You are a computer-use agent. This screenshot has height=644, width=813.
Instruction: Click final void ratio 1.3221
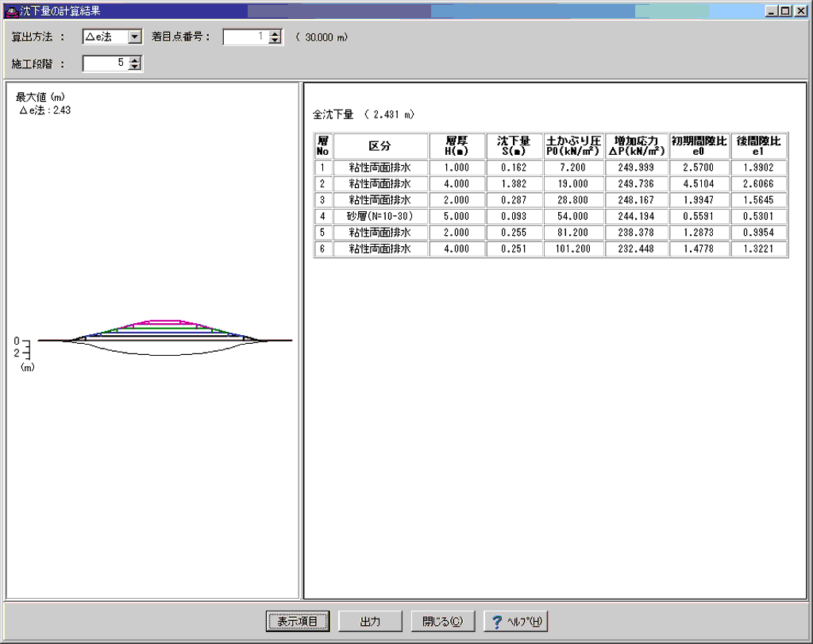tap(758, 249)
